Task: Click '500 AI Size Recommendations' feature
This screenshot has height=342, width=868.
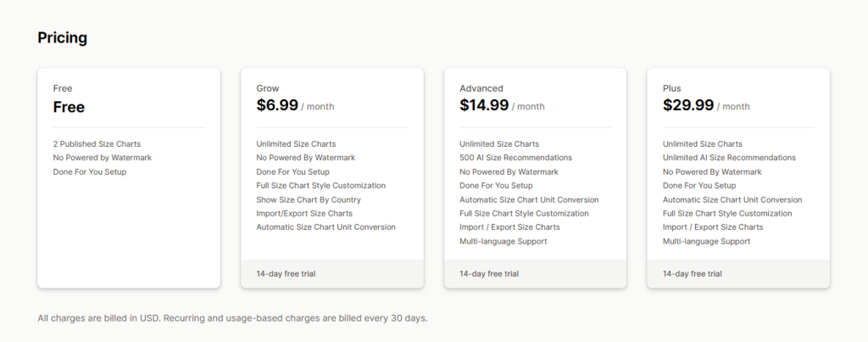Action: [x=515, y=158]
